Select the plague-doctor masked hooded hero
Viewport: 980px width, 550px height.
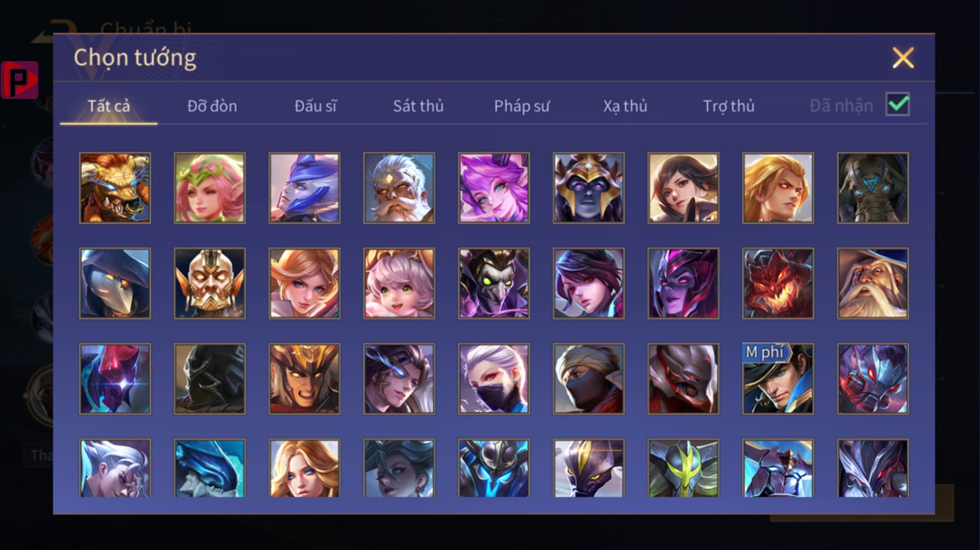(x=115, y=283)
